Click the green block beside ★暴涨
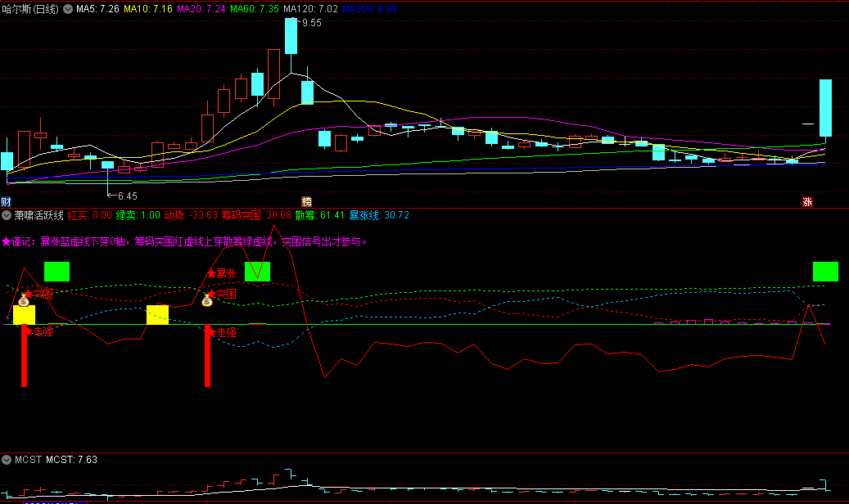This screenshot has height=504, width=849. pyautogui.click(x=257, y=272)
